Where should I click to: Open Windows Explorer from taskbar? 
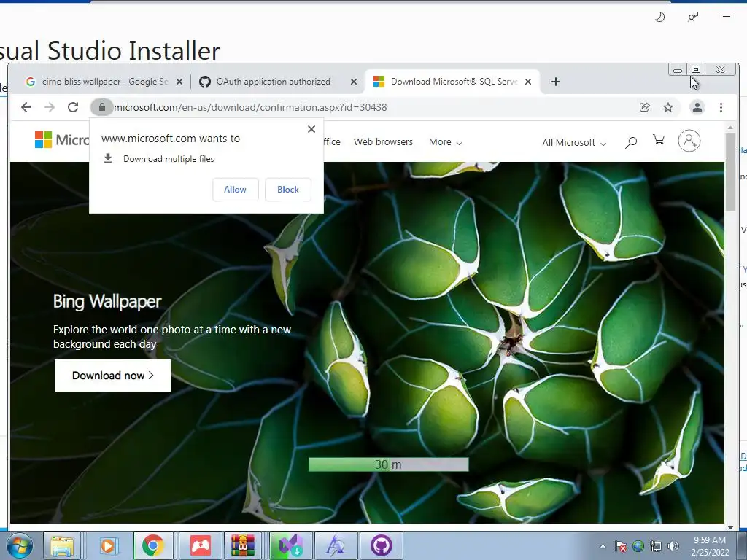pyautogui.click(x=62, y=545)
